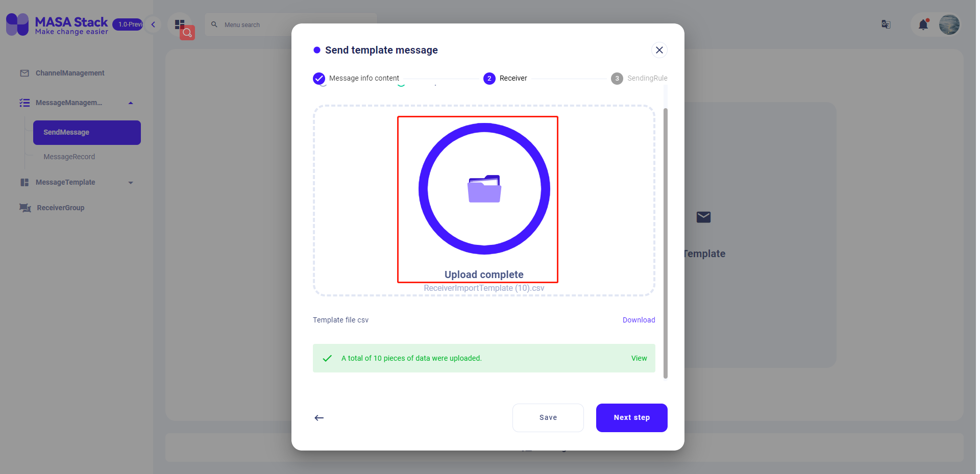Screen dimensions: 980x474
Task: Click the email envelope icon on the background card
Action: tap(704, 217)
